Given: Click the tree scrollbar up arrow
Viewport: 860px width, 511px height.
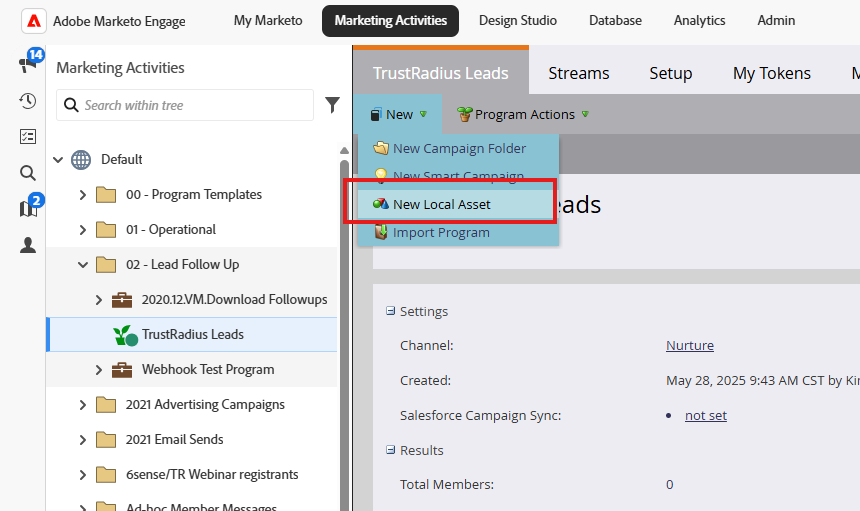Looking at the screenshot, I should [344, 150].
